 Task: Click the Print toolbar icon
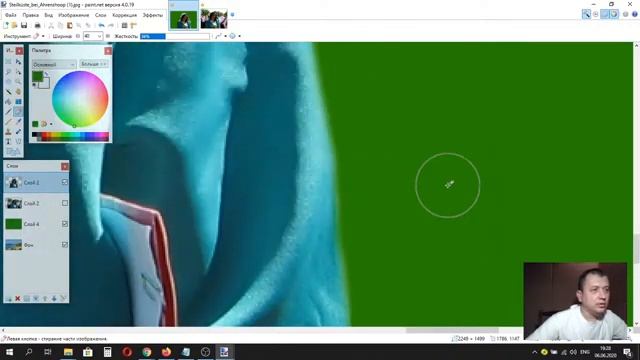point(37,25)
